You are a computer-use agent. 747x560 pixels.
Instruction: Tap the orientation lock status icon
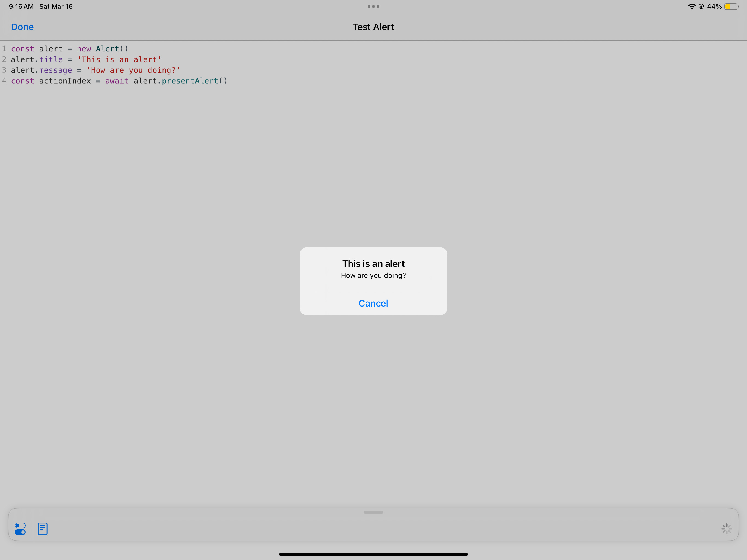click(701, 6)
